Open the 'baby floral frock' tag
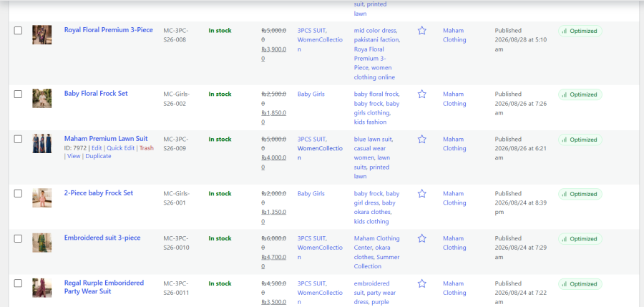 (x=376, y=94)
